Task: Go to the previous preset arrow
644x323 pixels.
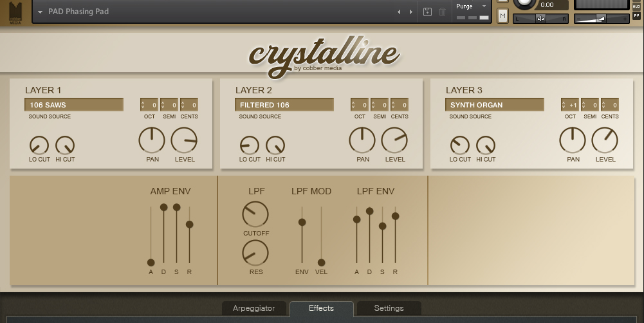Action: 399,12
